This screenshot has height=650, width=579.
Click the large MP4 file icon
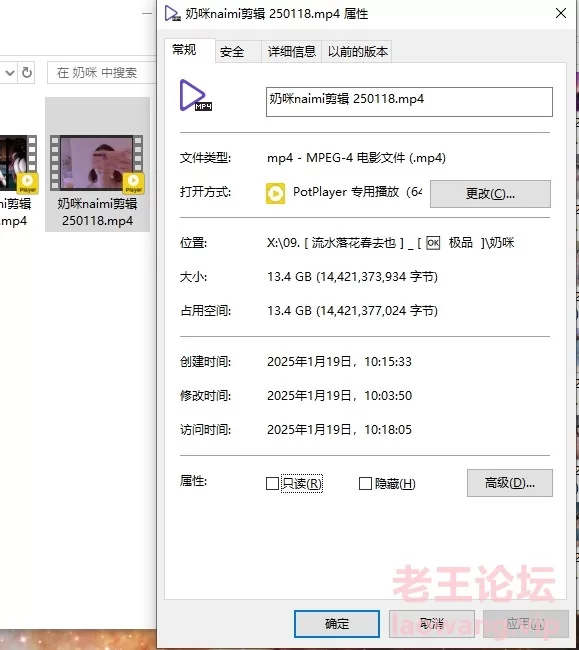click(x=195, y=95)
